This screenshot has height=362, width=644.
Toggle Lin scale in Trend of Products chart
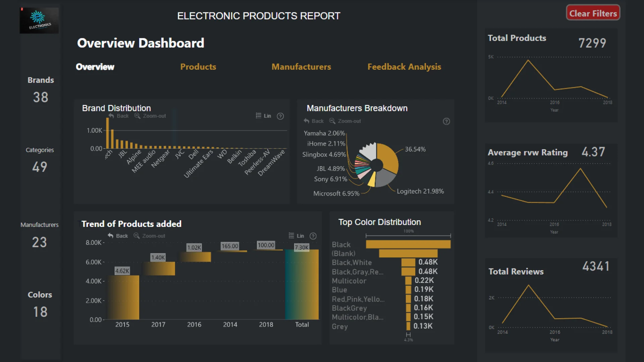pyautogui.click(x=296, y=236)
